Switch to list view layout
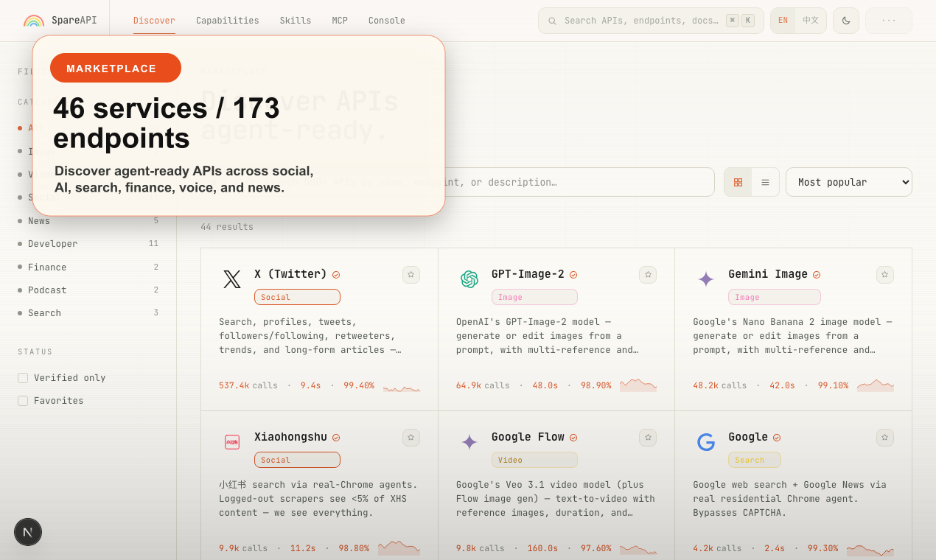The height and width of the screenshot is (560, 936). [765, 182]
